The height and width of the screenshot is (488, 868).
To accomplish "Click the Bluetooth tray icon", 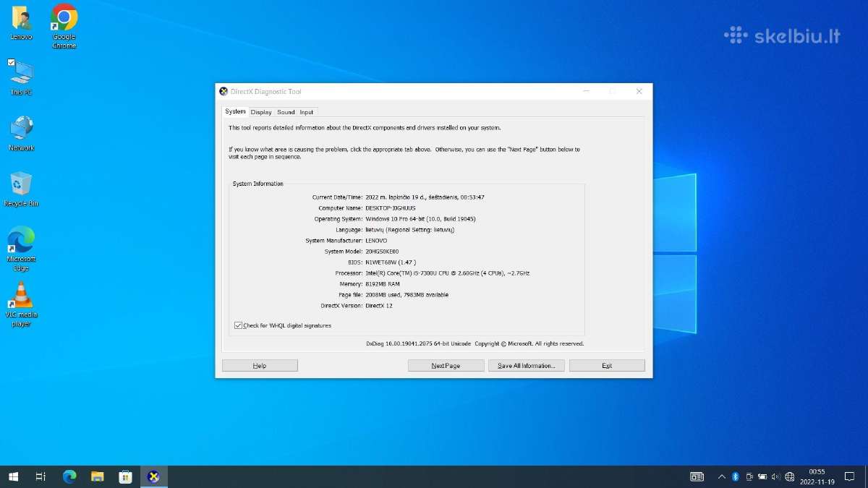I will click(x=736, y=476).
